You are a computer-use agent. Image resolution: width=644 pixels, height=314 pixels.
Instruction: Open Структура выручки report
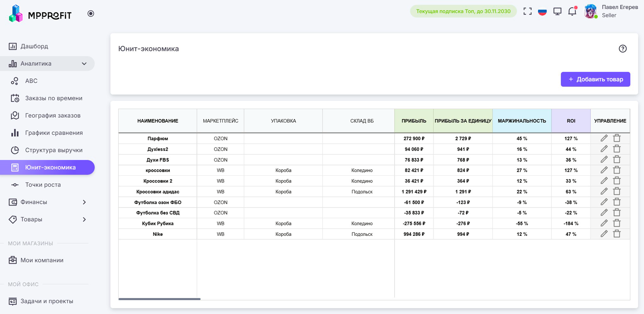click(54, 150)
